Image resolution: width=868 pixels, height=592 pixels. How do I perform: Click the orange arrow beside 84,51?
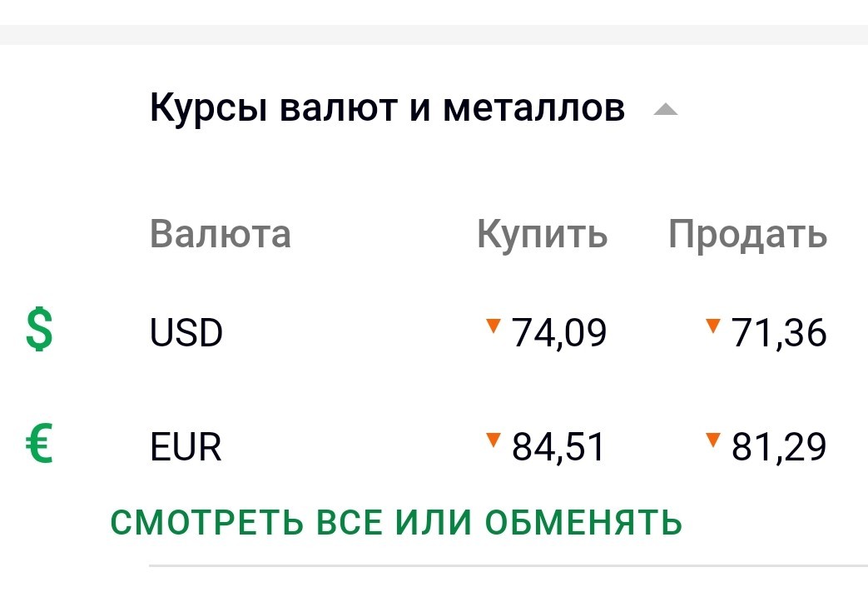pyautogui.click(x=494, y=439)
